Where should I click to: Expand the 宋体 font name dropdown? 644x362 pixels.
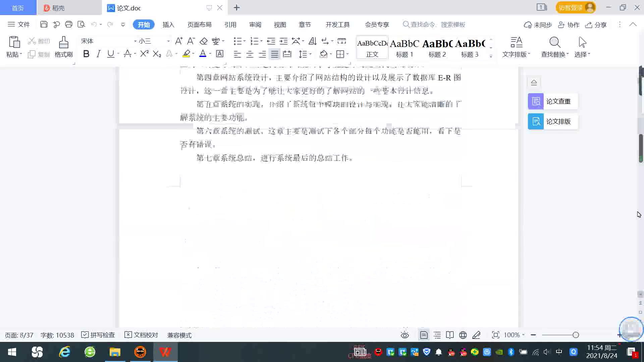[135, 41]
